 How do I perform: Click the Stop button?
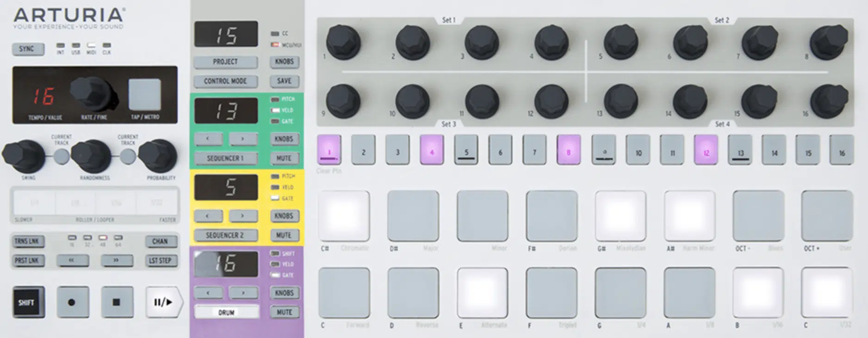[x=117, y=302]
